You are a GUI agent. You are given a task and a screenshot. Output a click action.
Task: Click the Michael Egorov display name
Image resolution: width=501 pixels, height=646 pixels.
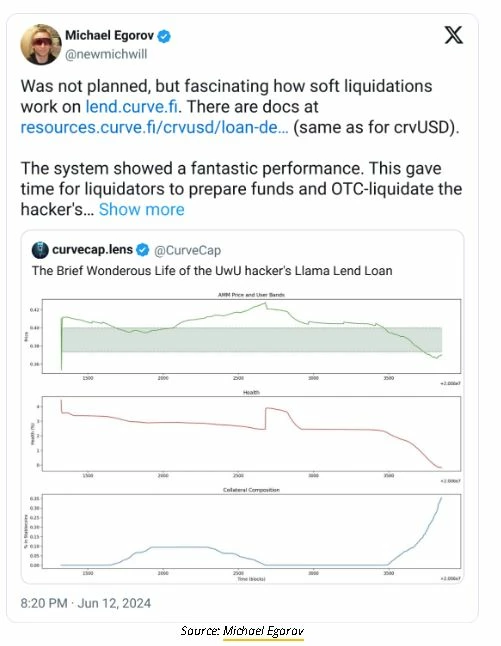pyautogui.click(x=109, y=35)
